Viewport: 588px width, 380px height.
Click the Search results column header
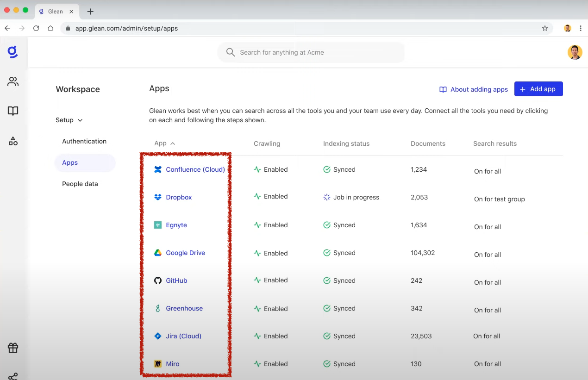[495, 143]
